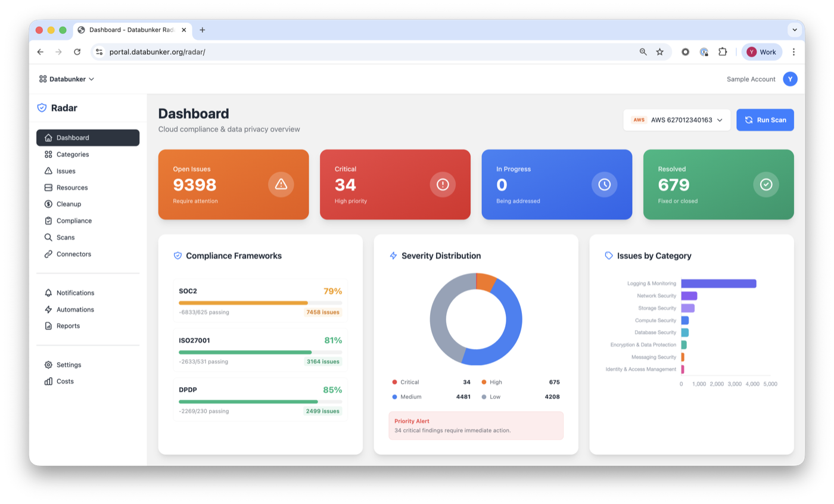Select the Compliance sidebar icon

tap(48, 220)
